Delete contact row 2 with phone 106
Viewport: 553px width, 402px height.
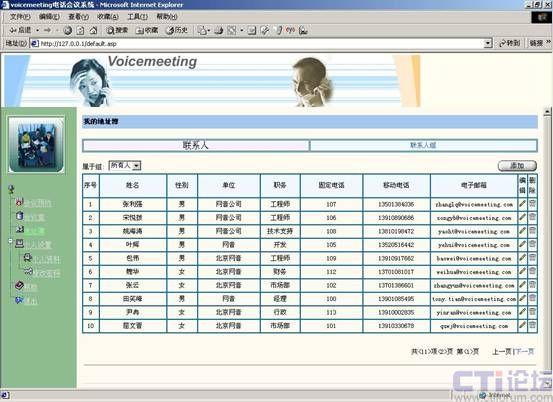click(532, 217)
